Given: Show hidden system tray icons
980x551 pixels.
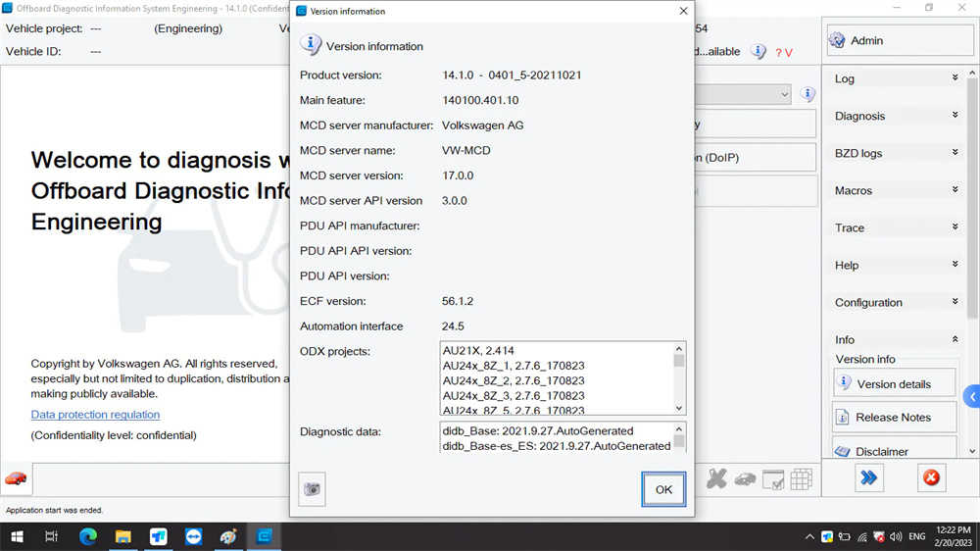Looking at the screenshot, I should [x=809, y=536].
